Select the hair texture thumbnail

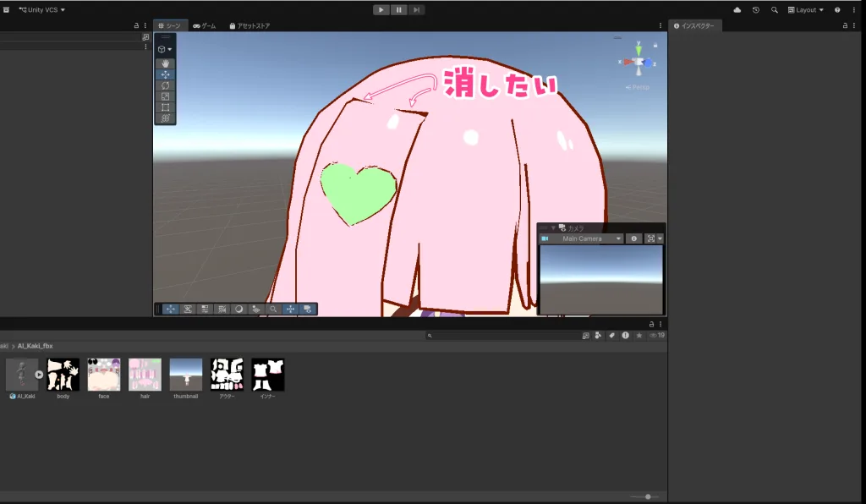tap(145, 375)
